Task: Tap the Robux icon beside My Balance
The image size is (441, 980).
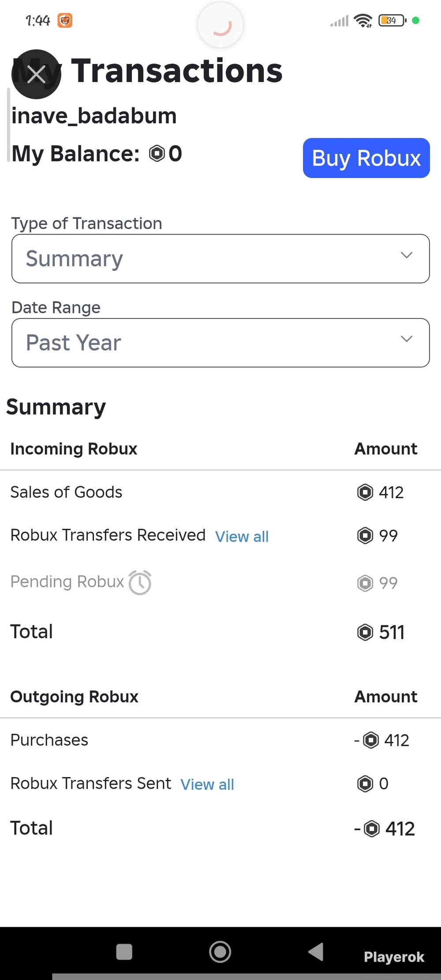Action: pos(157,153)
